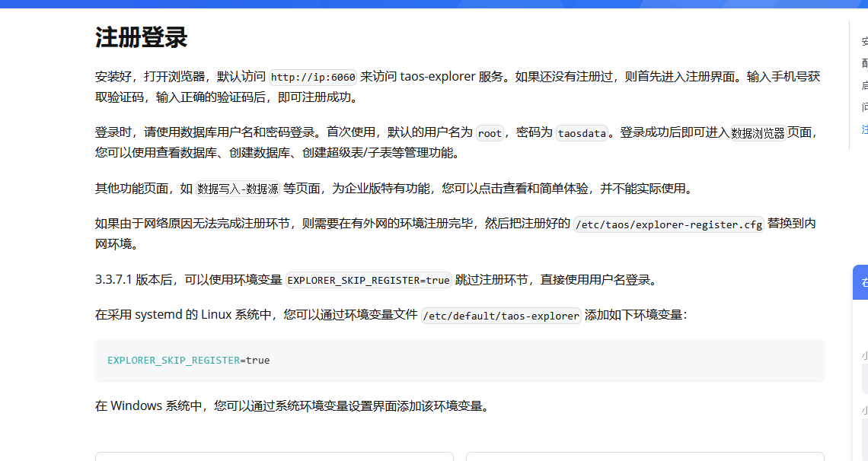Focus the first field in the right widget
The image size is (868, 461).
pos(864,377)
